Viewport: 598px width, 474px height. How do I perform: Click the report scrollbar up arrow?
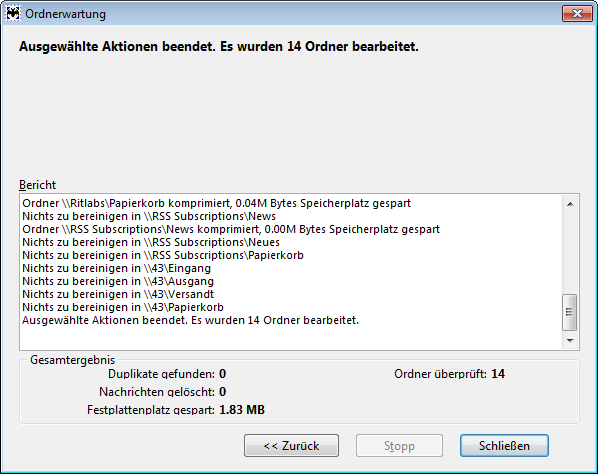click(570, 204)
